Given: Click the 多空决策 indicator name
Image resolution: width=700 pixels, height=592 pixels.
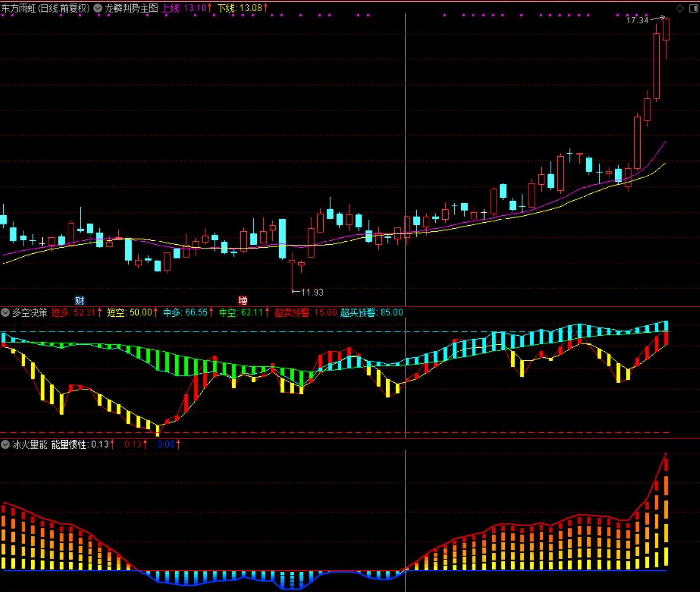Looking at the screenshot, I should point(30,312).
